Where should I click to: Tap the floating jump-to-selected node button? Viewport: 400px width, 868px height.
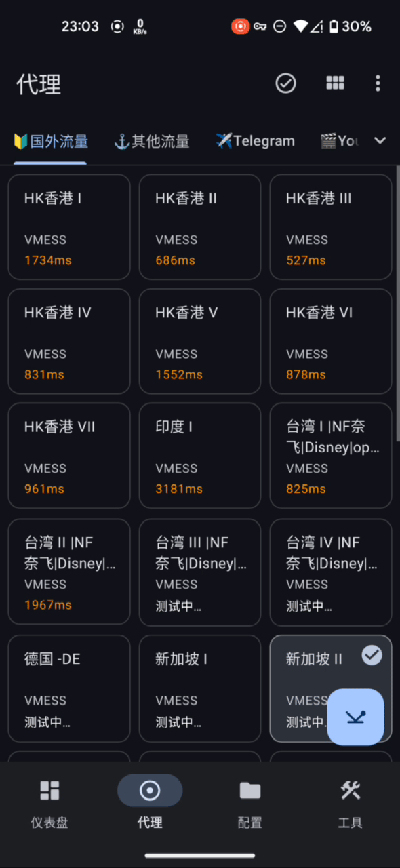click(x=356, y=717)
